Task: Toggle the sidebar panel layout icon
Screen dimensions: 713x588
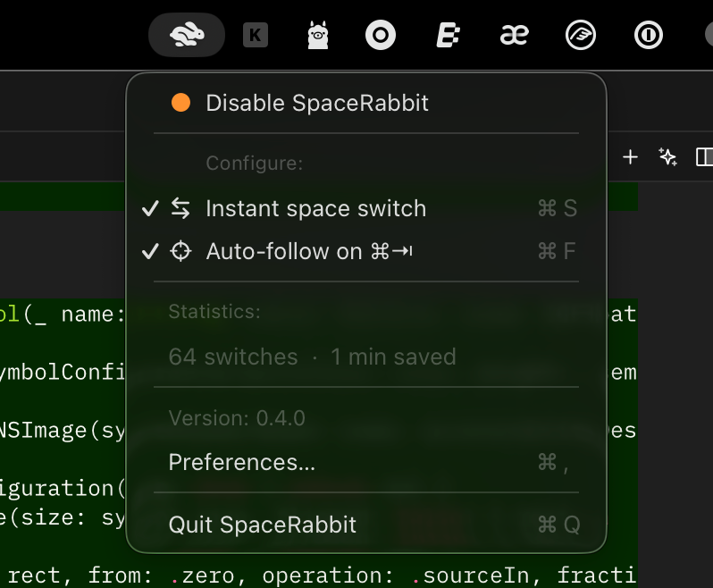Action: (704, 157)
